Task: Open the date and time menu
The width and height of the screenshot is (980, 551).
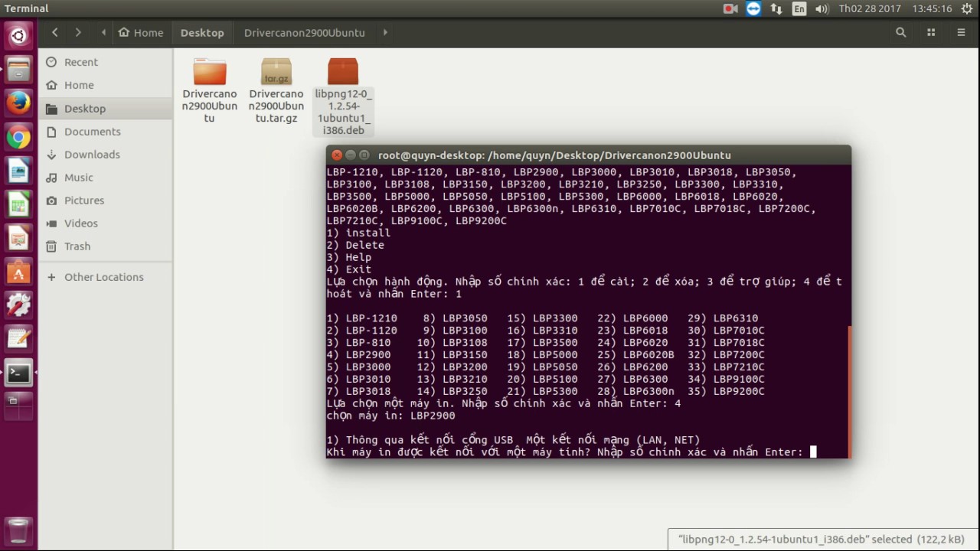Action: 895,8
